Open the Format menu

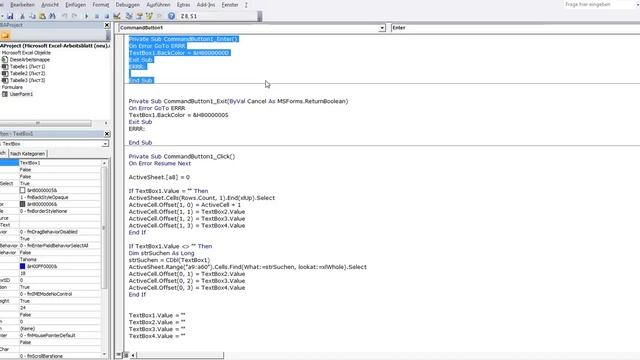[x=101, y=5]
